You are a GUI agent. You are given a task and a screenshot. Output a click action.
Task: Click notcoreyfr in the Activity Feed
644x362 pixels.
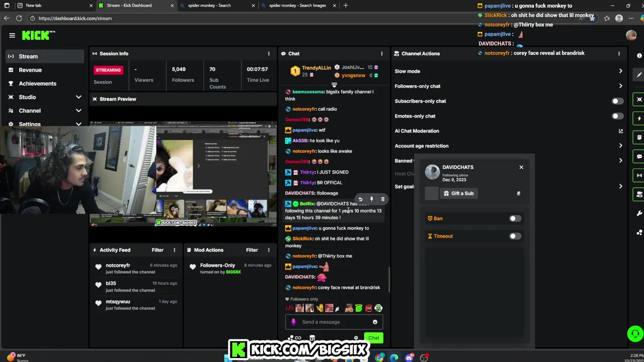tap(118, 265)
